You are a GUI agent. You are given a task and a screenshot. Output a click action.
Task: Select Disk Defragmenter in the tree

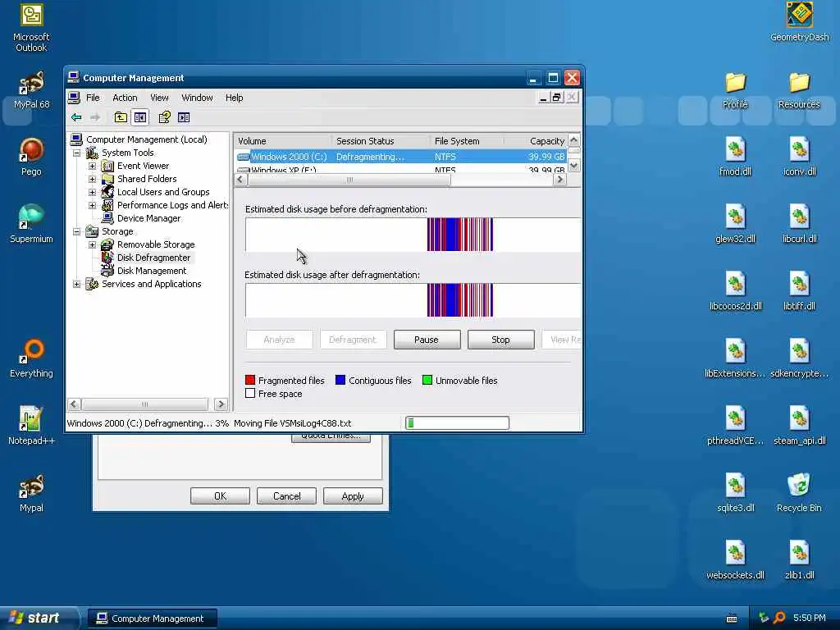(x=153, y=258)
